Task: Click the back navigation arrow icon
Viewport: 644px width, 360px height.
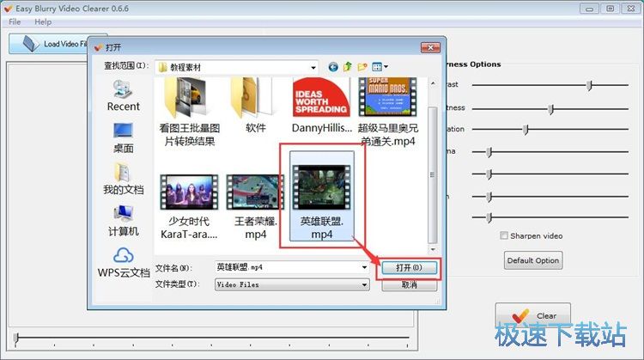Action: (333, 66)
